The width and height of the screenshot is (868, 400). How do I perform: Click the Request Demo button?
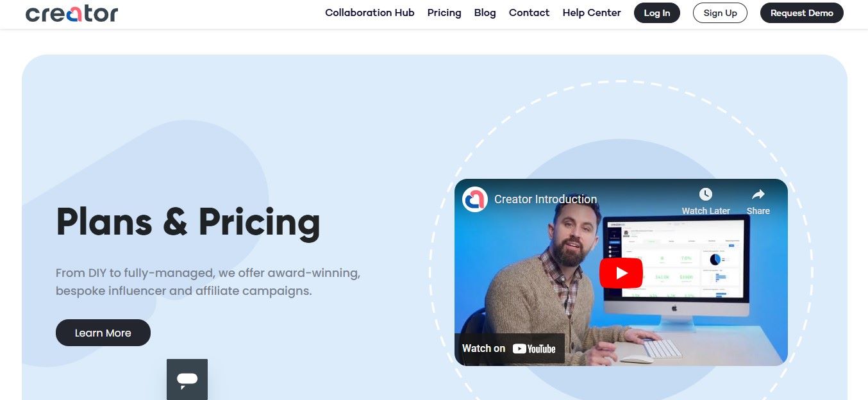(x=802, y=13)
